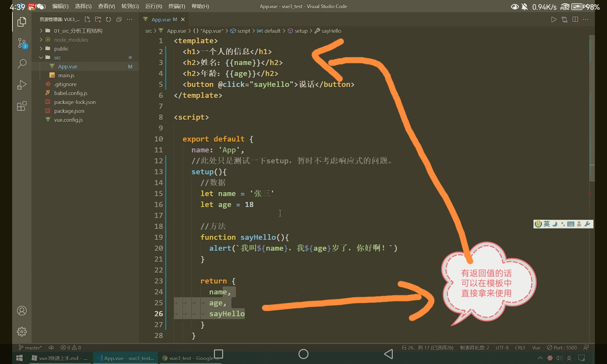Toggle the CRLF line ending setting
607x364 pixels.
coord(520,348)
